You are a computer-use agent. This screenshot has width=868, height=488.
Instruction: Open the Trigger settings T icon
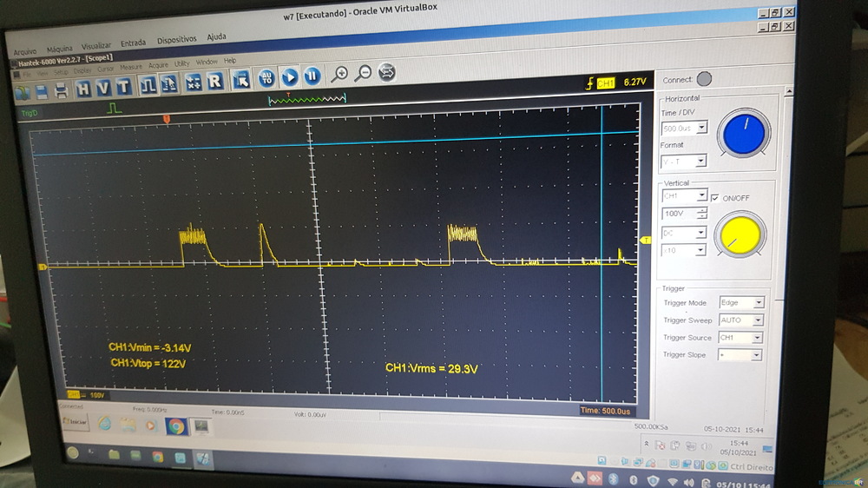tap(123, 87)
